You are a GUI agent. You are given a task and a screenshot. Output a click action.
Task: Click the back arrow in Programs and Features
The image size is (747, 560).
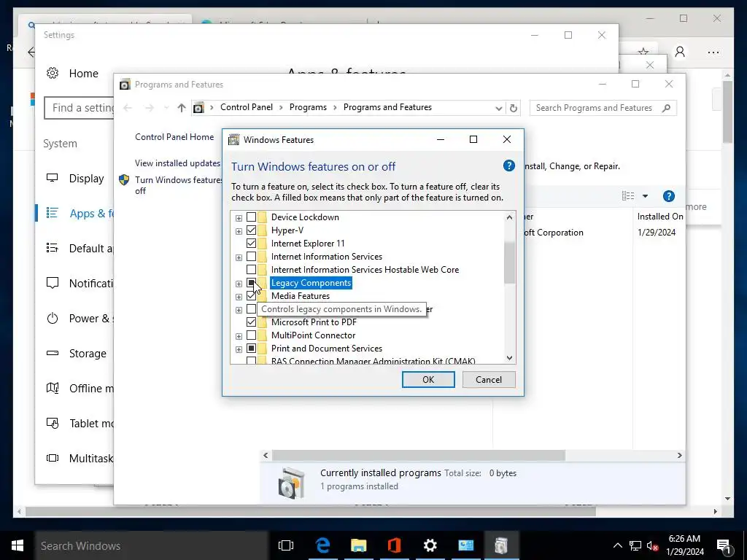click(x=128, y=108)
